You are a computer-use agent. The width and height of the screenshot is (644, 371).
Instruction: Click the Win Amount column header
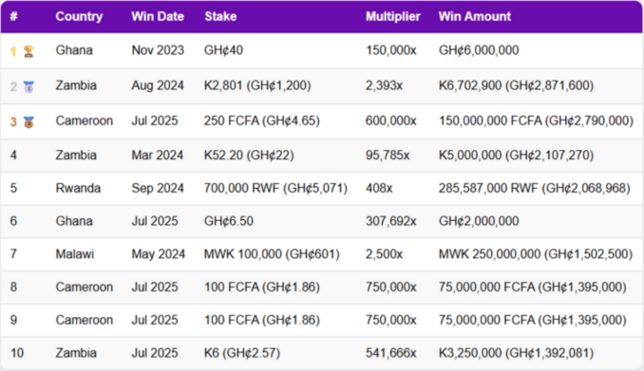(474, 16)
